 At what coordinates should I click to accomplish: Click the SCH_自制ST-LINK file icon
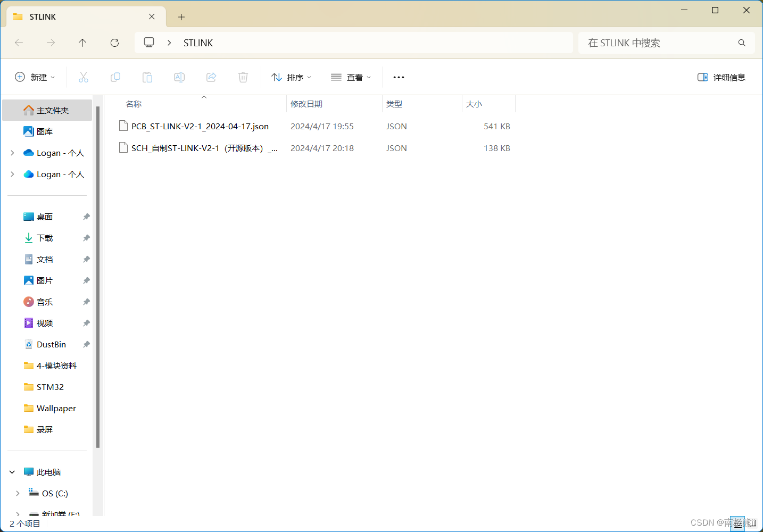point(123,147)
